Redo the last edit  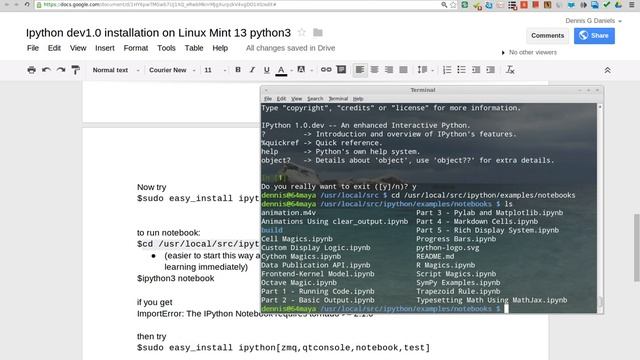pos(61,70)
